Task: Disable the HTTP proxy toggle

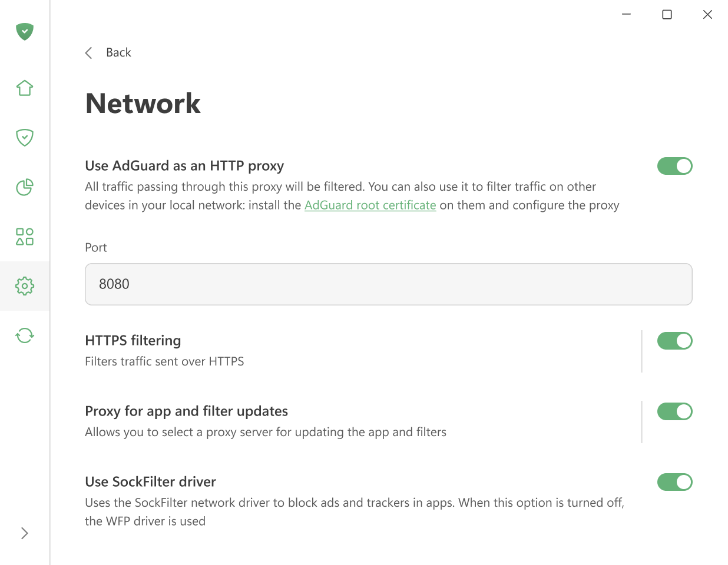Action: (675, 166)
